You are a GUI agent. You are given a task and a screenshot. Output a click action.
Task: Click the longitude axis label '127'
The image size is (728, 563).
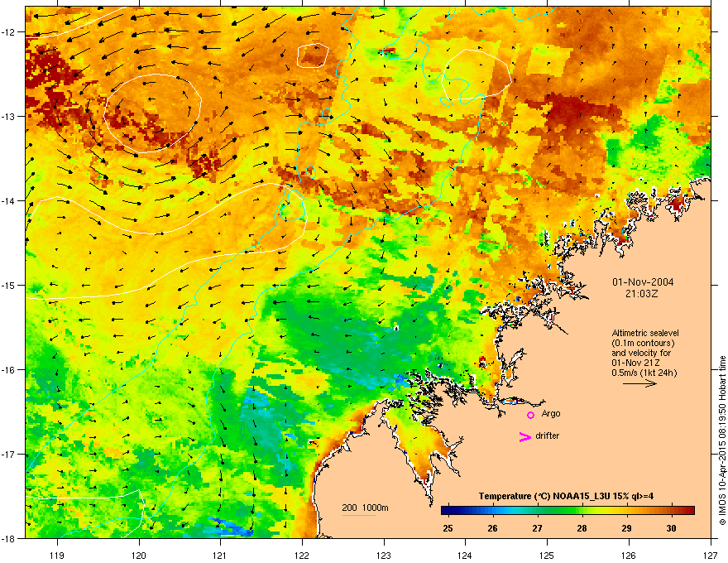710,555
